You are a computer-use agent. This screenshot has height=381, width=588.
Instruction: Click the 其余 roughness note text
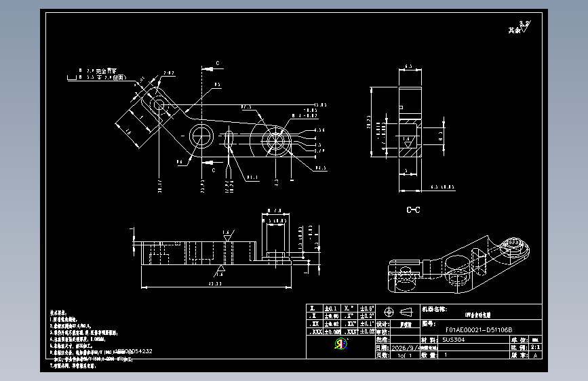514,30
